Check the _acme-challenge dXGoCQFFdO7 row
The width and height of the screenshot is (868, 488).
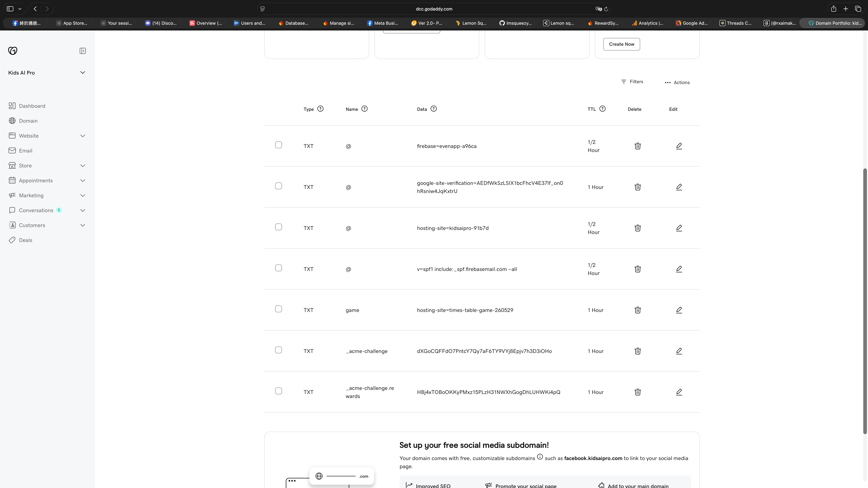point(278,350)
